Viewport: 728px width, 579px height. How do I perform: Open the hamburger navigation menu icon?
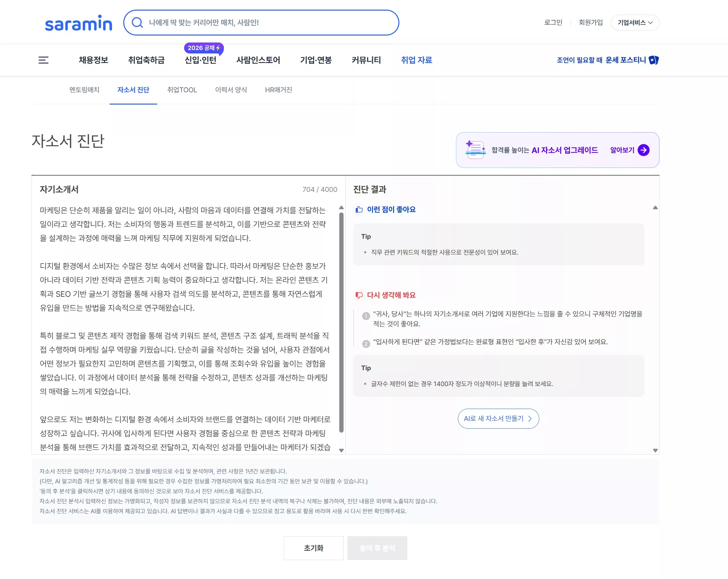pos(44,60)
